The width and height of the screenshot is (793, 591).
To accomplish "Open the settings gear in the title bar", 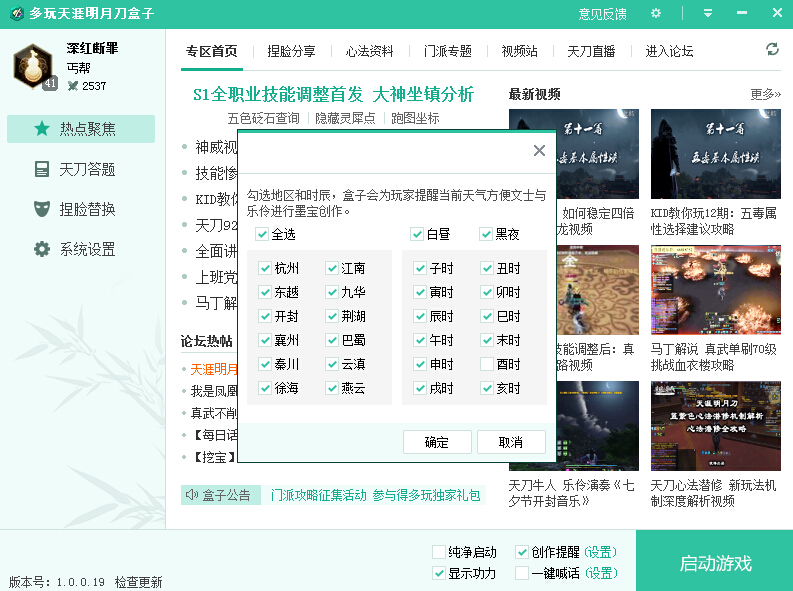I will click(656, 13).
